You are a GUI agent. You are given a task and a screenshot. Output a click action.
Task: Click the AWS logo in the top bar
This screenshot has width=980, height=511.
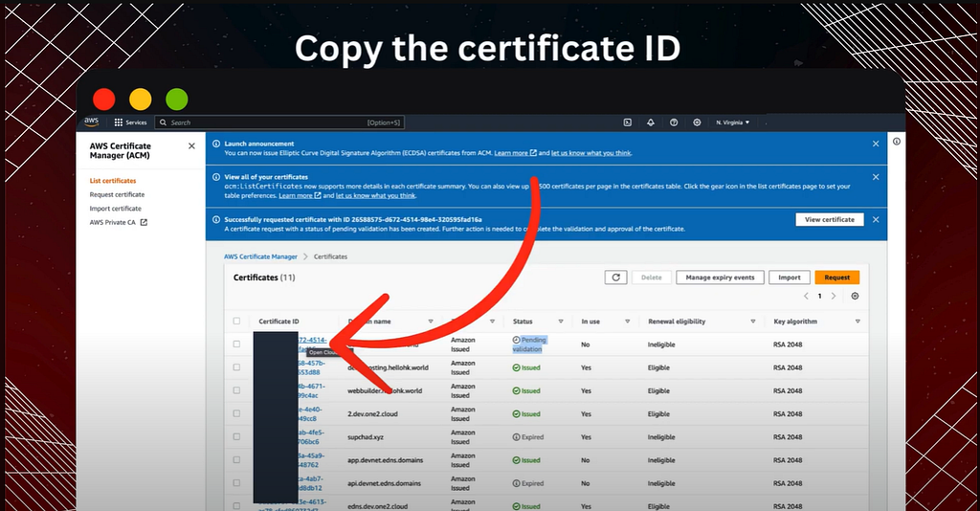coord(91,122)
